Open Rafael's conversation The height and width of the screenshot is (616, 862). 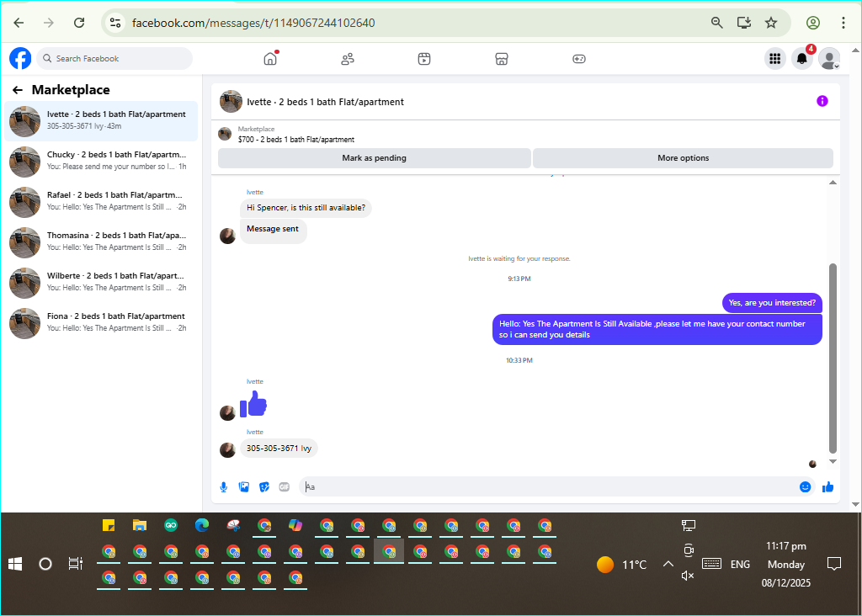pos(101,202)
